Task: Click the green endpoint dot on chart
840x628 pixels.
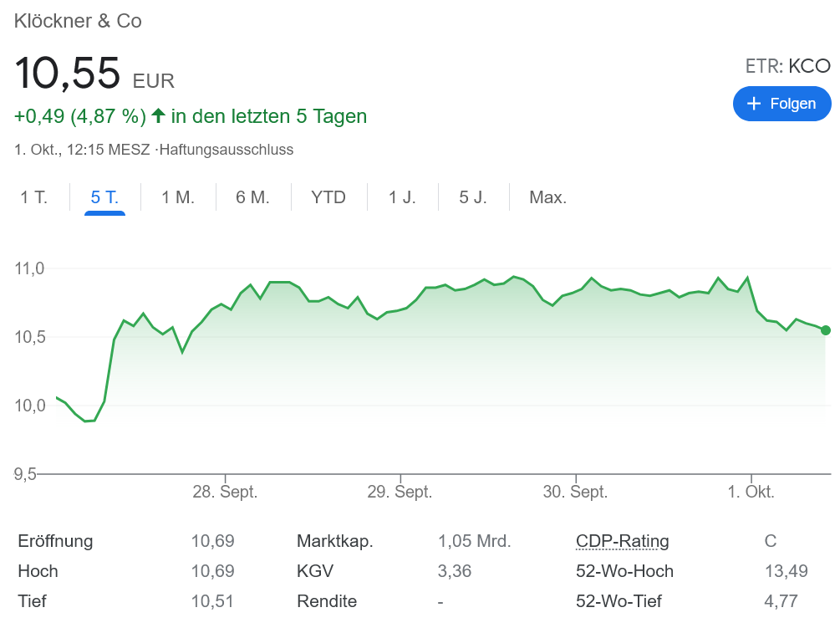Action: tap(826, 330)
